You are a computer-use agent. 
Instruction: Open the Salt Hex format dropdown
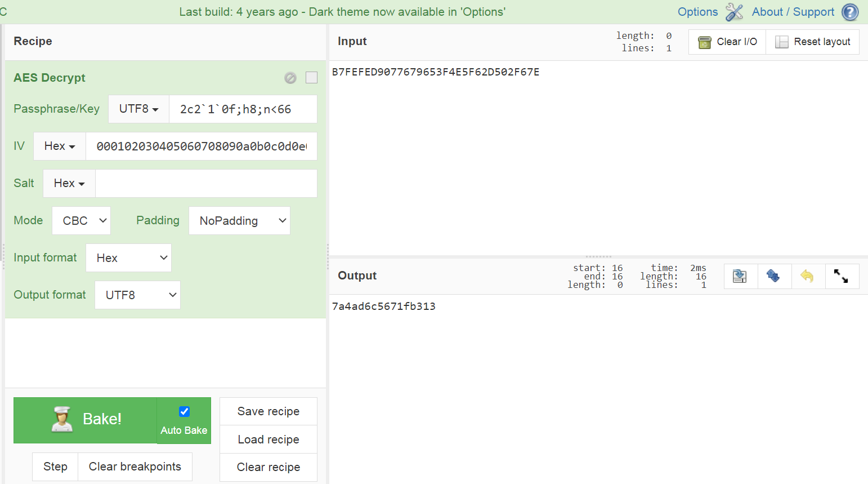69,183
